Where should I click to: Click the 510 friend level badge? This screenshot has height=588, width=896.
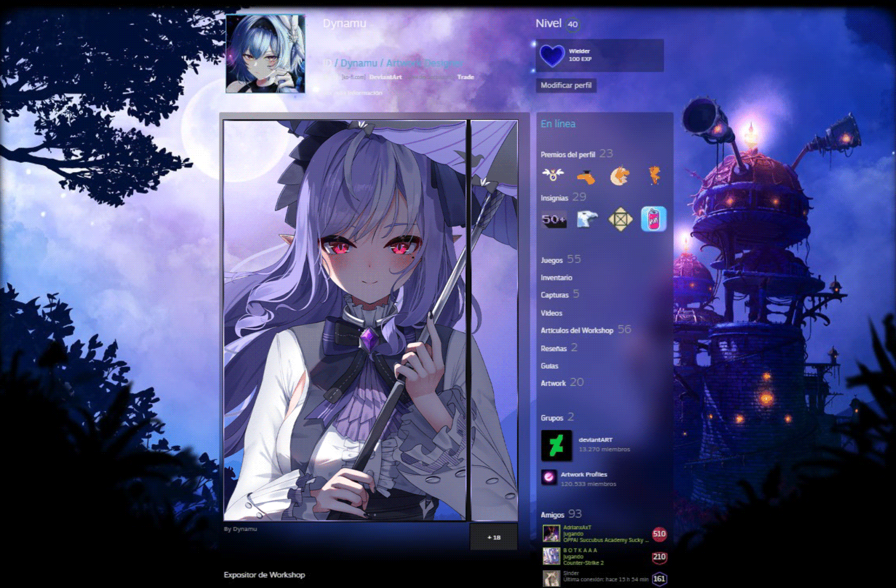[659, 534]
